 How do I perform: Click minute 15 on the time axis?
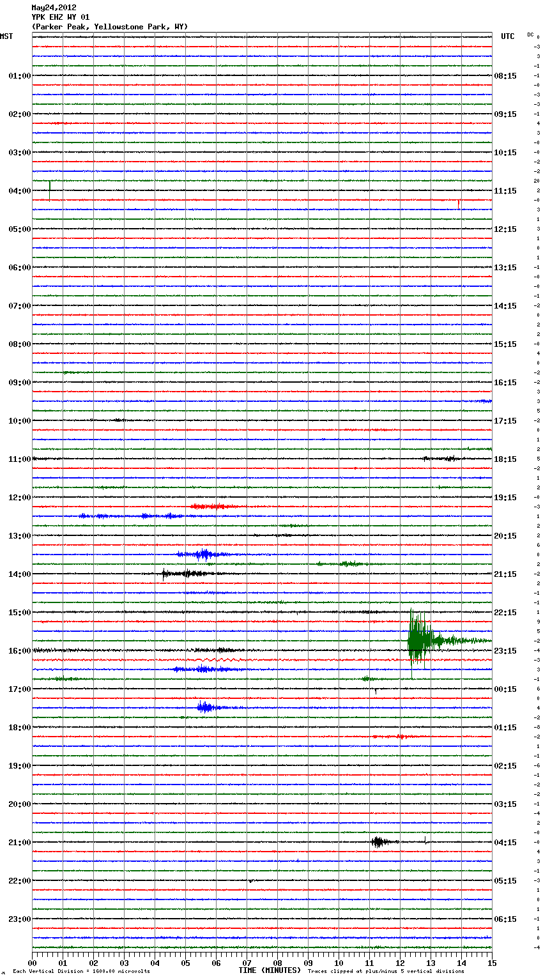pyautogui.click(x=492, y=963)
